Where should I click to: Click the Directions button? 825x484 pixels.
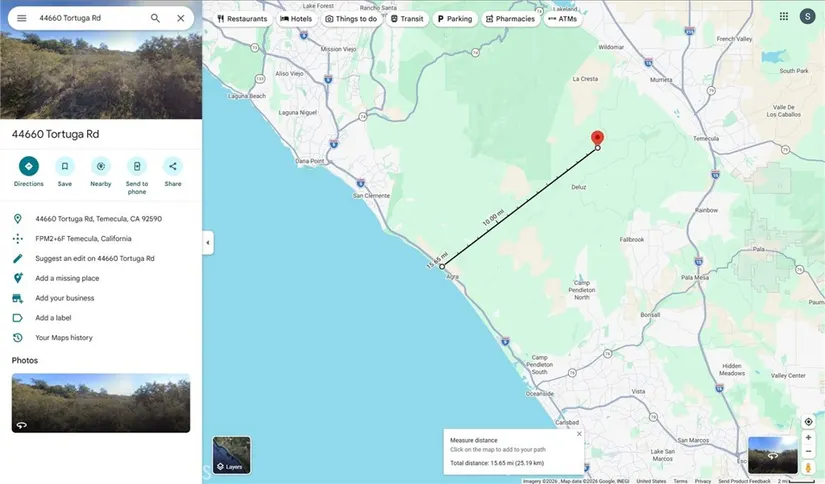tap(28, 166)
